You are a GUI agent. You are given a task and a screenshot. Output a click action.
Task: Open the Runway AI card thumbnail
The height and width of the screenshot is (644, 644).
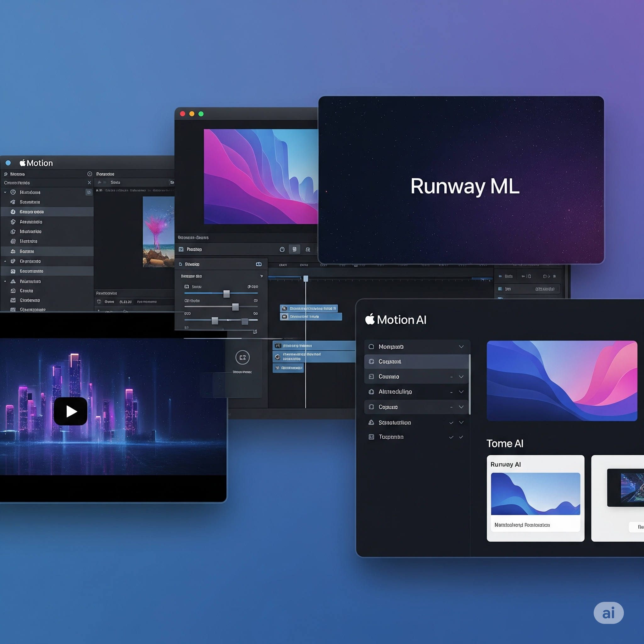(x=535, y=494)
